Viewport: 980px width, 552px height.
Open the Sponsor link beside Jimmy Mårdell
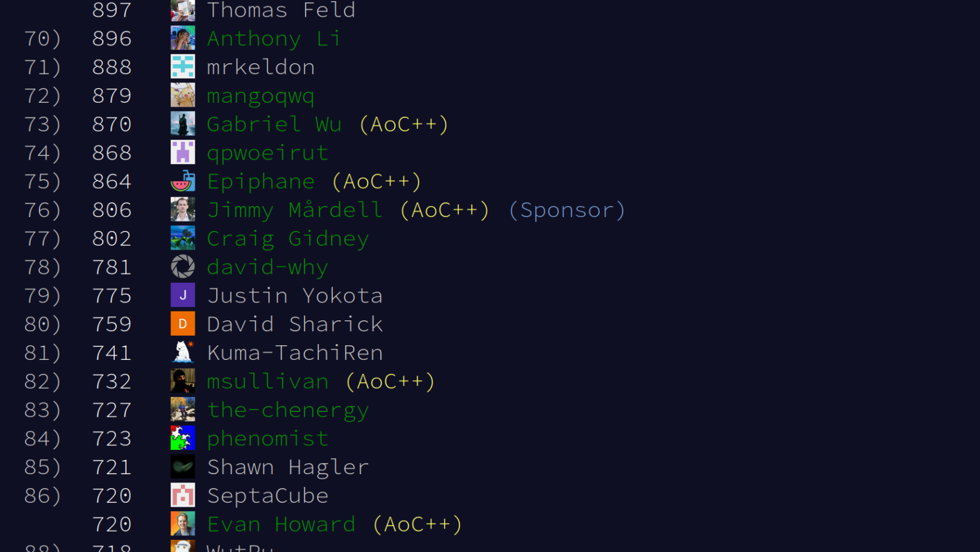coord(567,210)
